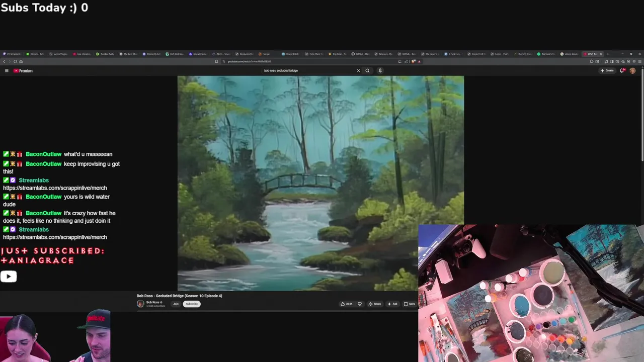
Task: Go back with the browser back arrow
Action: point(4,61)
